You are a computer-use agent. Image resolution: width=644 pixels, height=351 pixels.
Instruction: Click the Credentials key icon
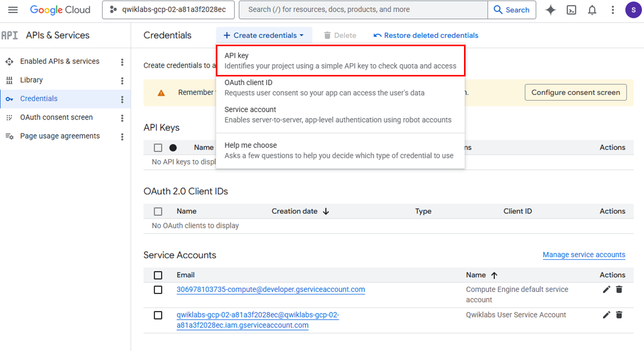click(9, 99)
